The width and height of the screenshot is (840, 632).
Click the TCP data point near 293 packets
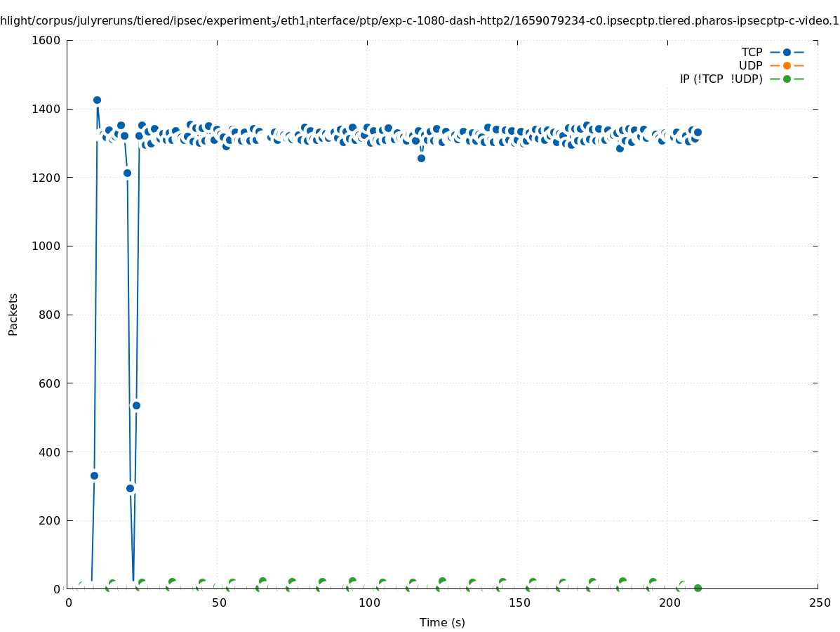pyautogui.click(x=130, y=488)
